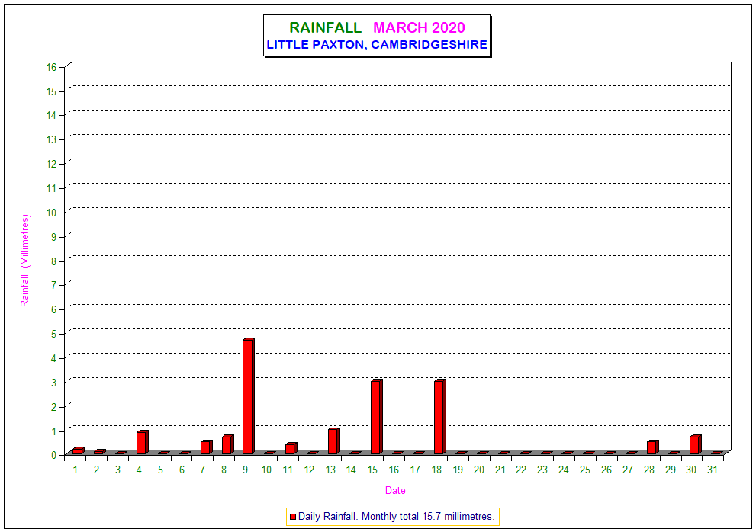Click the x-axis date label 31
This screenshot has height=532, width=756.
tap(713, 470)
